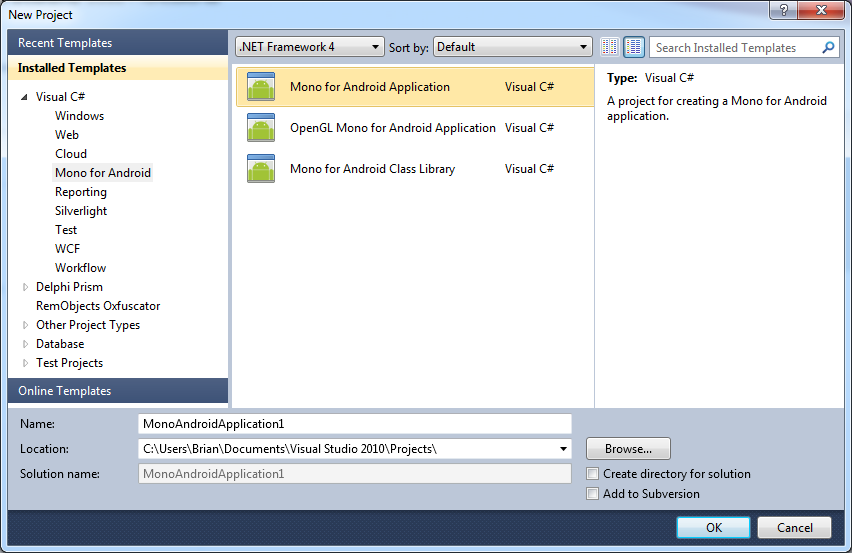Select the Cloud category

(x=71, y=154)
